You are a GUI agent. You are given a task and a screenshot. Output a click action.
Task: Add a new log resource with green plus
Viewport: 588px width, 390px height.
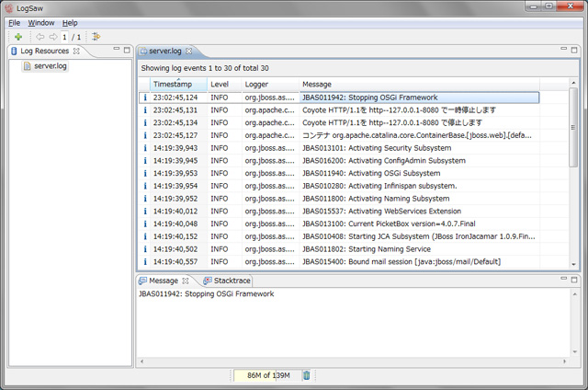click(18, 37)
